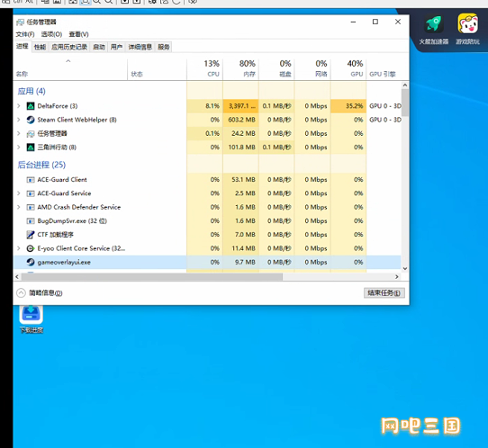Click the horizontal scrollbar left arrow
488x448 pixels.
17,277
